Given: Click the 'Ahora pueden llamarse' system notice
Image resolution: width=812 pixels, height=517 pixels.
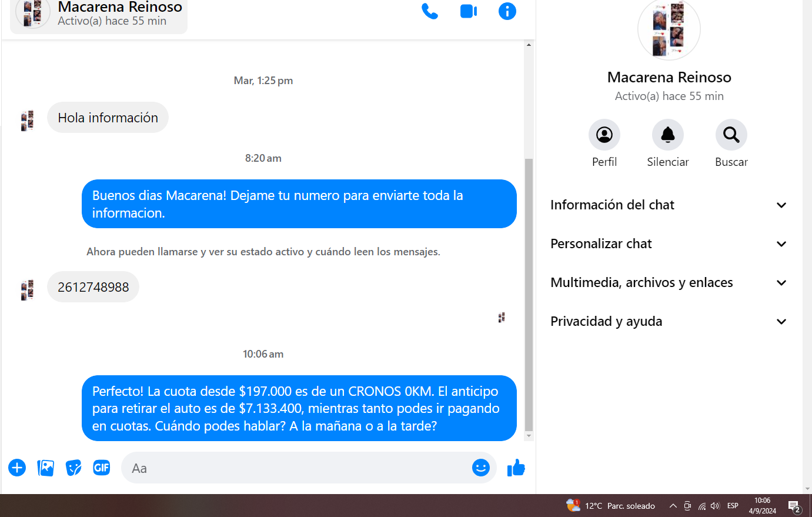Looking at the screenshot, I should [263, 252].
